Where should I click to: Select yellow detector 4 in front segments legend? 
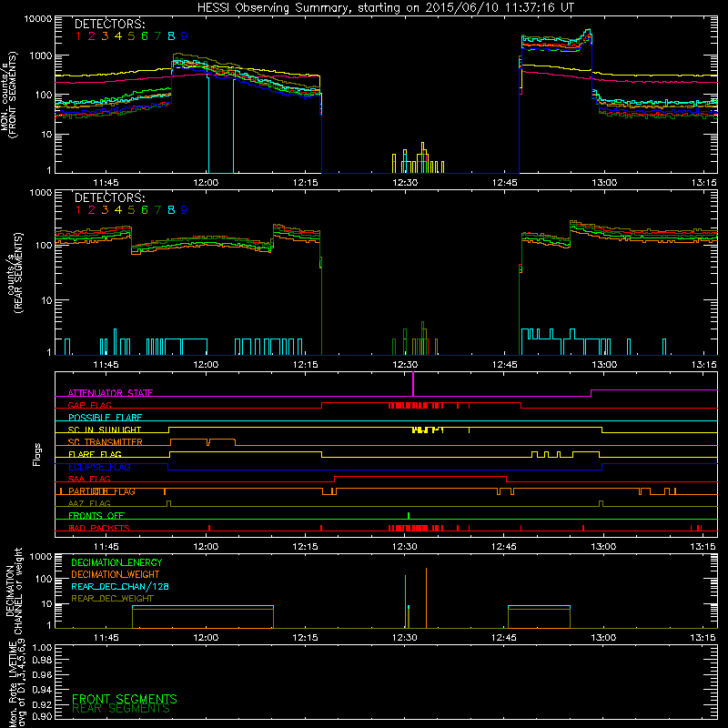(118, 36)
